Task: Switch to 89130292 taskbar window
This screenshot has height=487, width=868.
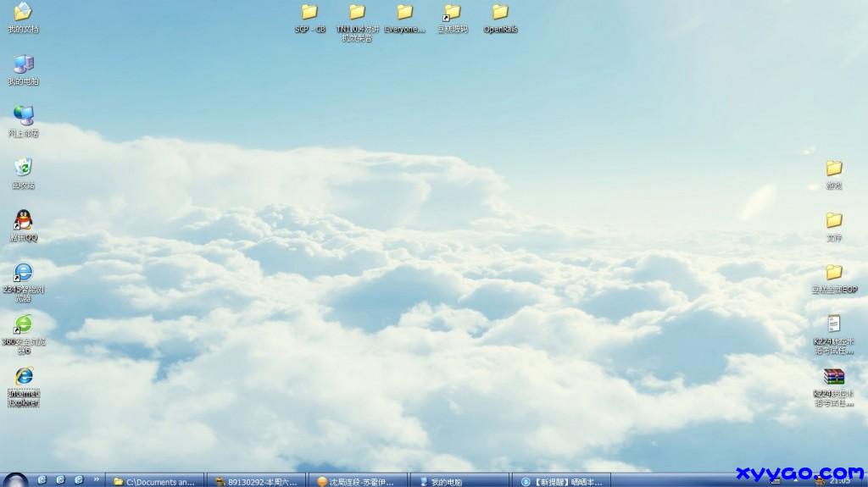Action: [x=257, y=481]
